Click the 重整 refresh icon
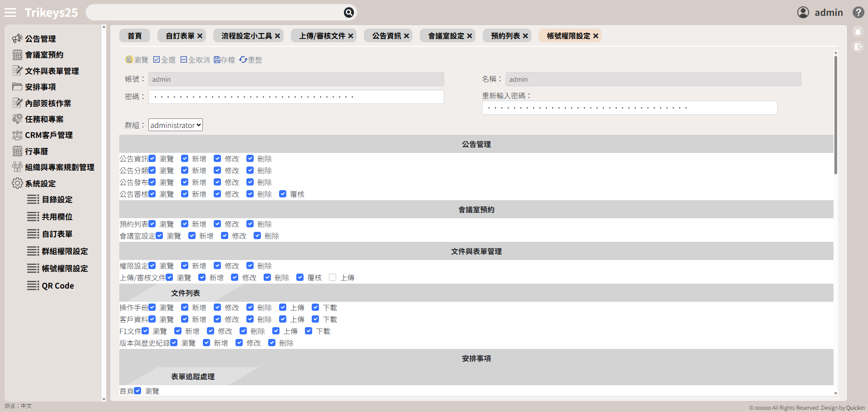Viewport: 868px width, 412px height. pos(243,60)
